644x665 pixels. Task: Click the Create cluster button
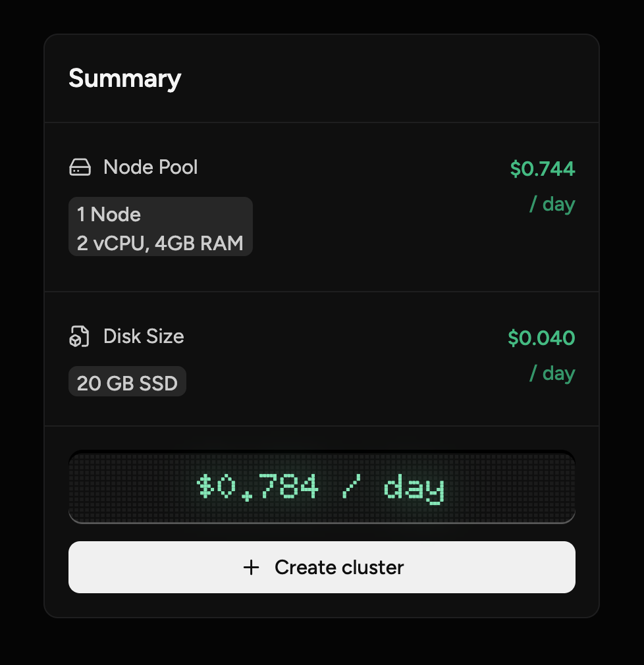(x=321, y=567)
